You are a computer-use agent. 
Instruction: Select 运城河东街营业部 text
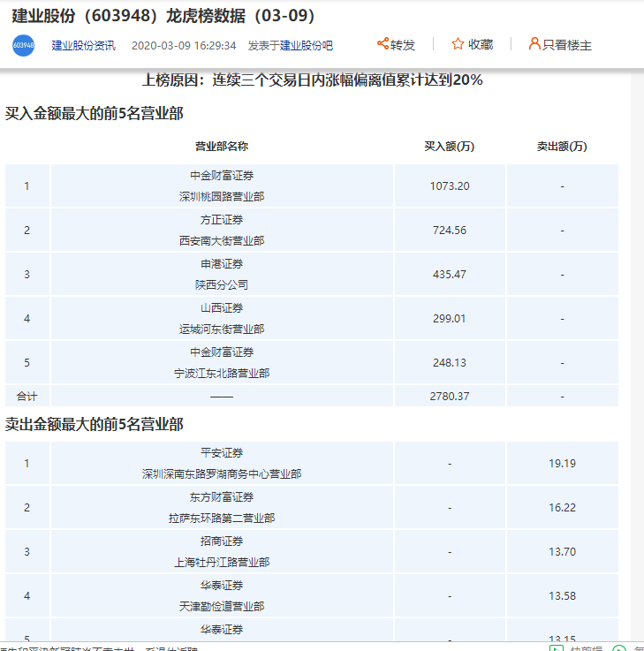point(222,329)
